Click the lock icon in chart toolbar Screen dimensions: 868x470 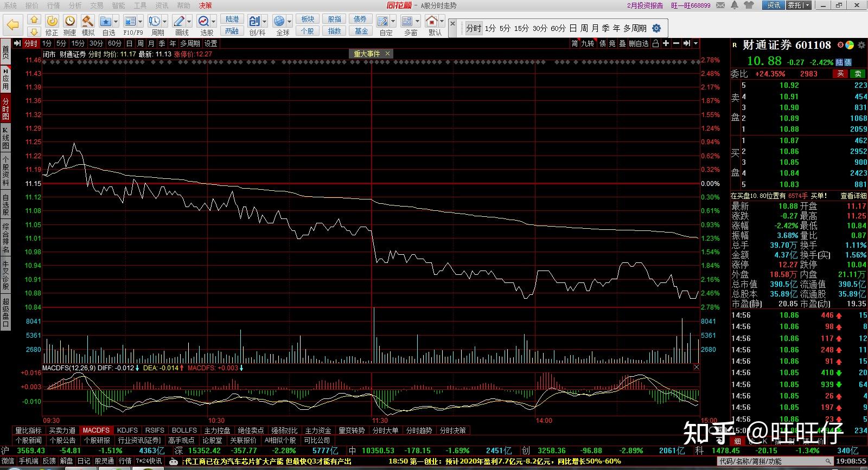[655, 43]
